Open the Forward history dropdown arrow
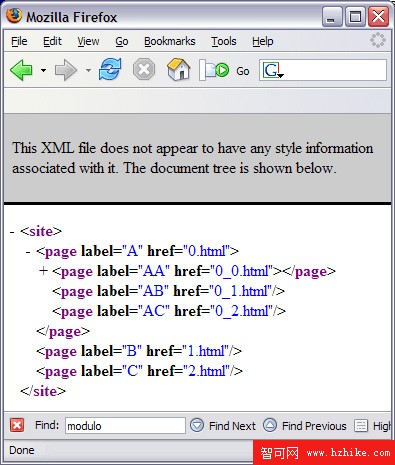This screenshot has width=395, height=465. tap(88, 70)
